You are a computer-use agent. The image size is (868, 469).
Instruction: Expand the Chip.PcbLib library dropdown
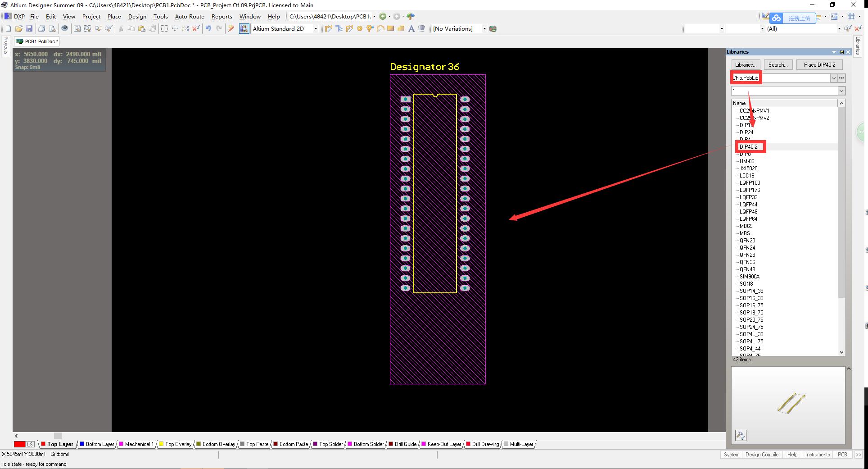(x=833, y=78)
